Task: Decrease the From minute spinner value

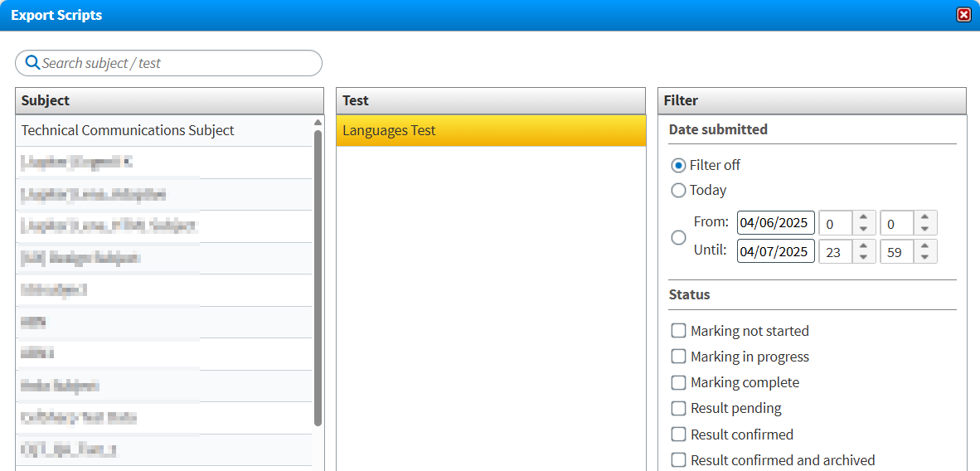Action: point(924,229)
